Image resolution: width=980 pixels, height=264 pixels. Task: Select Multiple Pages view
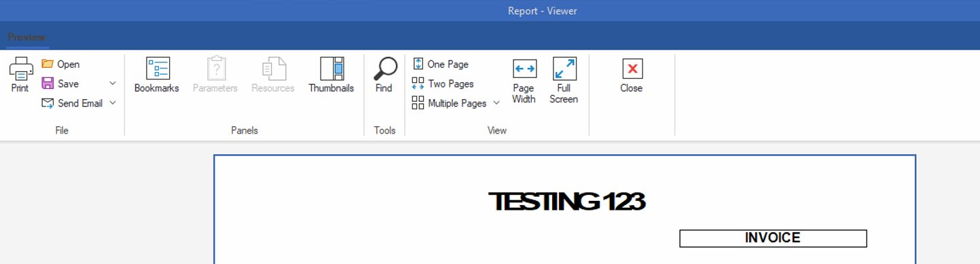click(450, 103)
